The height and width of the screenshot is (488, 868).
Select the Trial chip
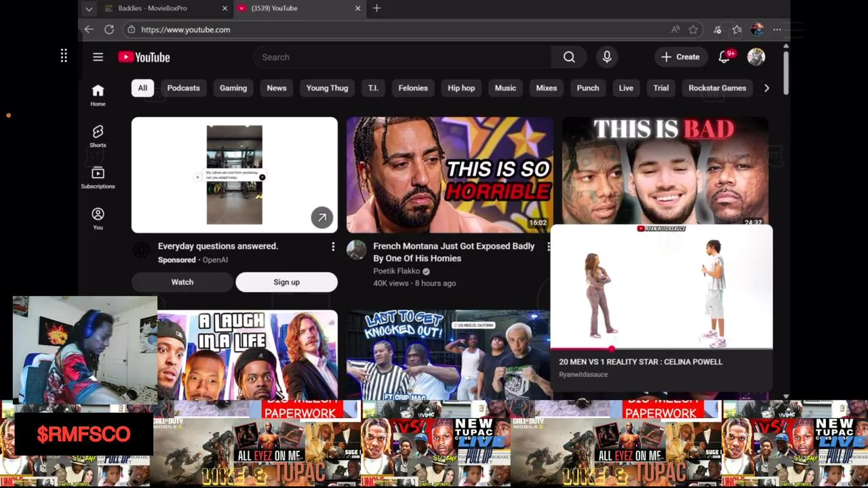coord(661,88)
